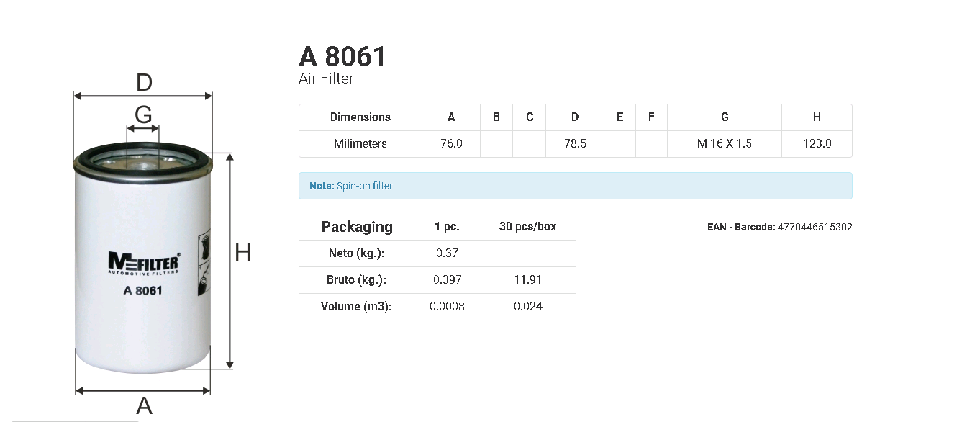Click the Volume (m3) row label

[356, 307]
